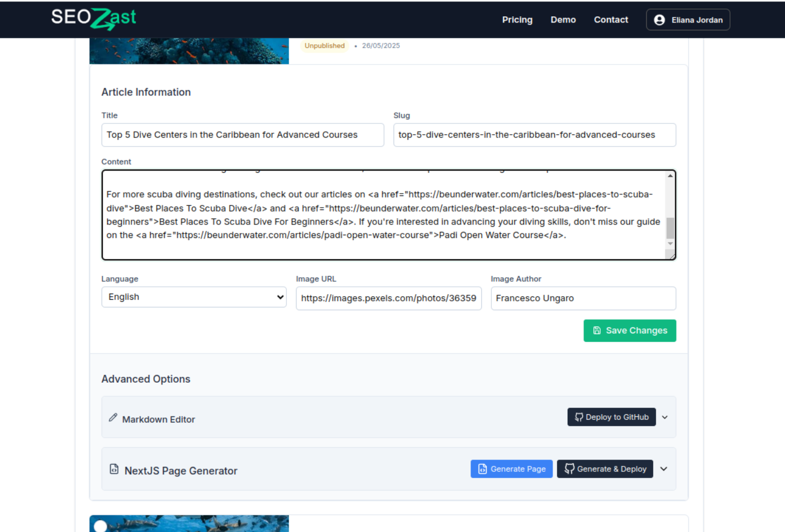Viewport: 785px width, 532px height.
Task: Click the Generate Page button
Action: (512, 469)
